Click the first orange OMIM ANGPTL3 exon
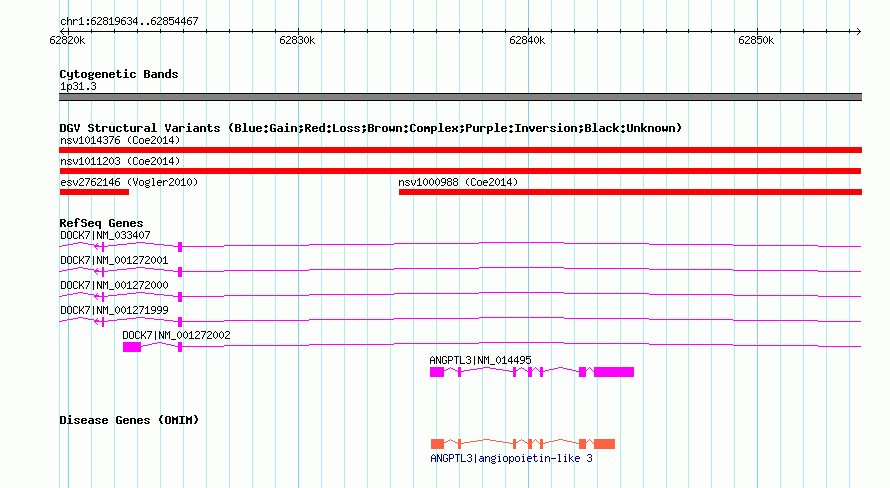 [x=437, y=444]
